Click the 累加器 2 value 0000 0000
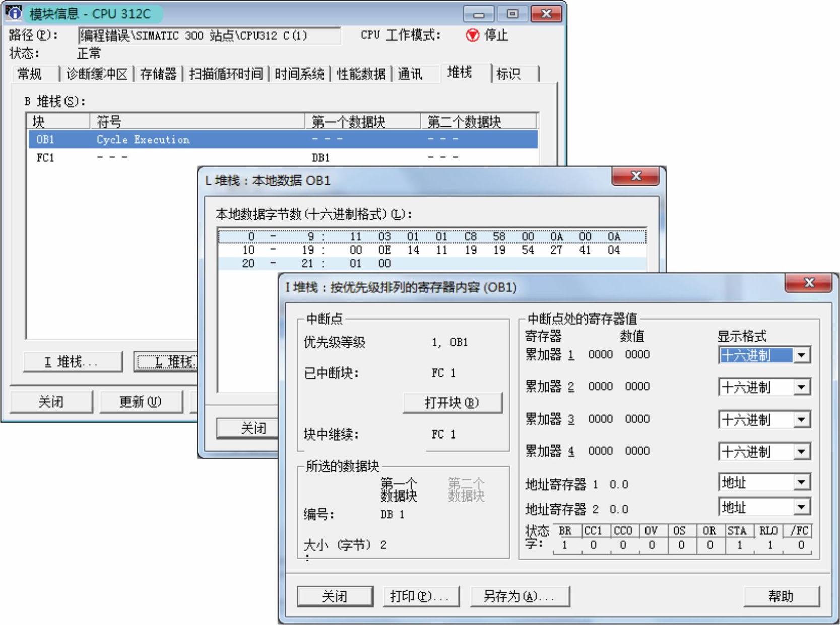Image resolution: width=840 pixels, height=625 pixels. coord(619,387)
